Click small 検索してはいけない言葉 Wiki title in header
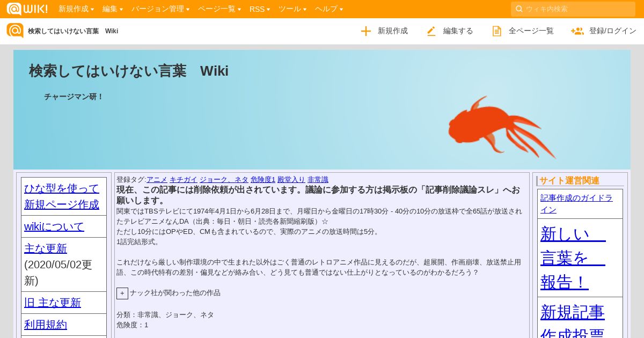Viewport: 644px width, 338px height. [73, 31]
